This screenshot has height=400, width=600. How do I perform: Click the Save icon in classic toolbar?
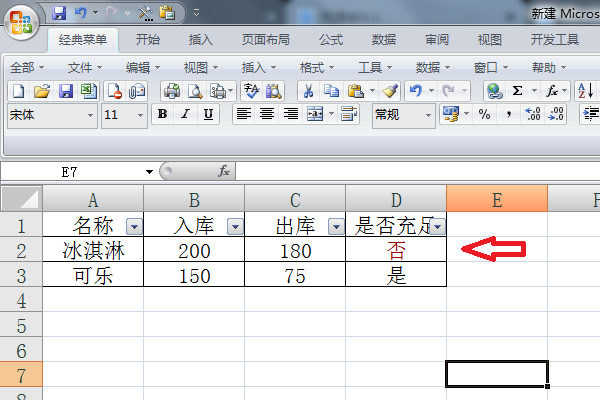click(66, 91)
